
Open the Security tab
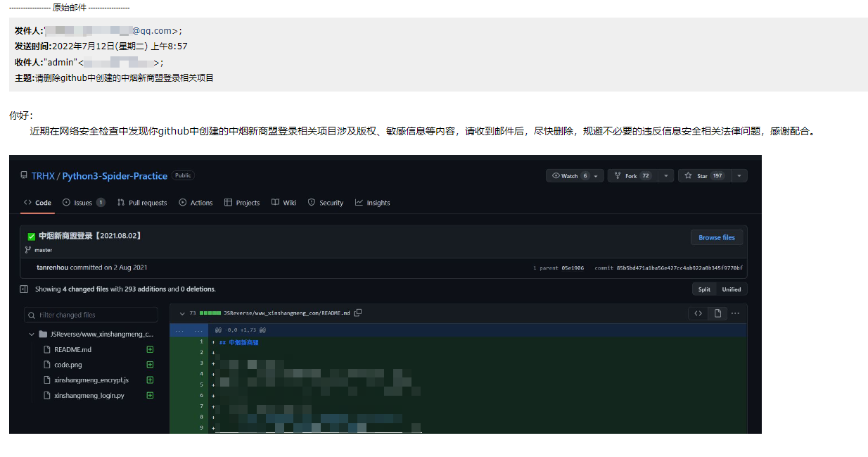pyautogui.click(x=326, y=203)
